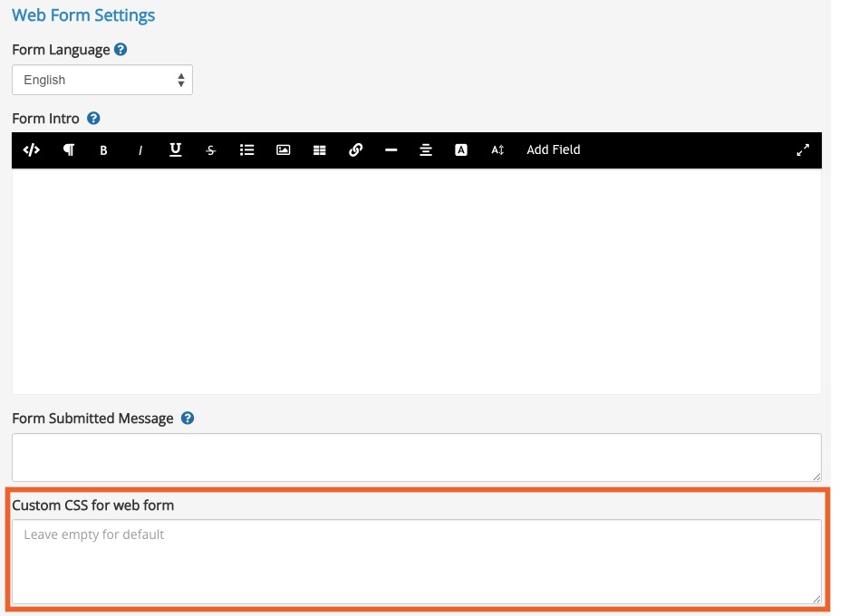
Task: Toggle HTML source code view icon
Action: click(x=32, y=150)
